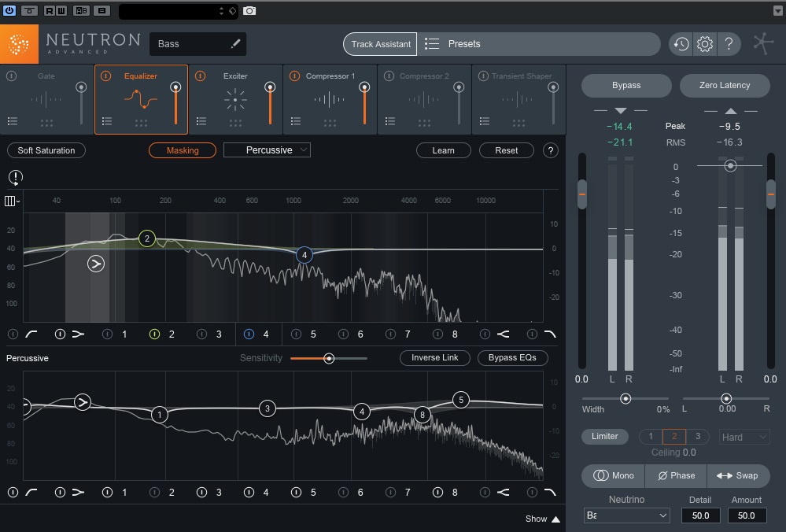Toggle the Exciter module power
786x532 pixels.
tap(200, 76)
